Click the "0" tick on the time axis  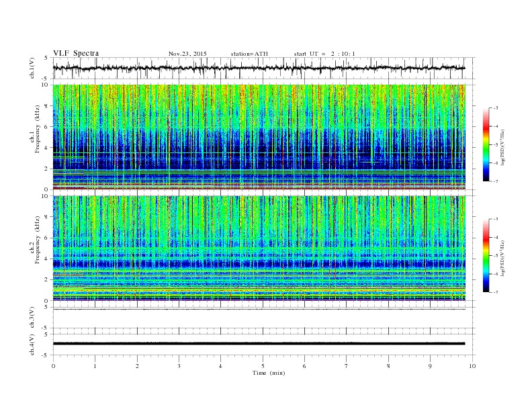[x=53, y=366]
